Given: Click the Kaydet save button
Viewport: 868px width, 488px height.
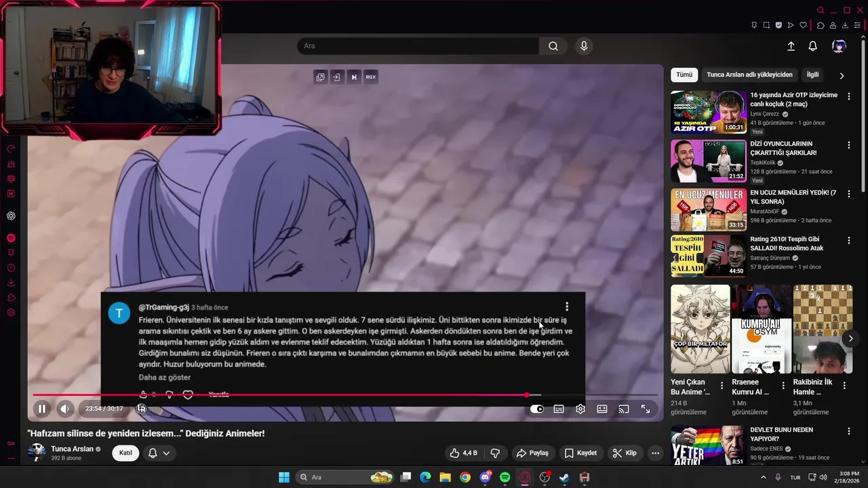Looking at the screenshot, I should 580,453.
